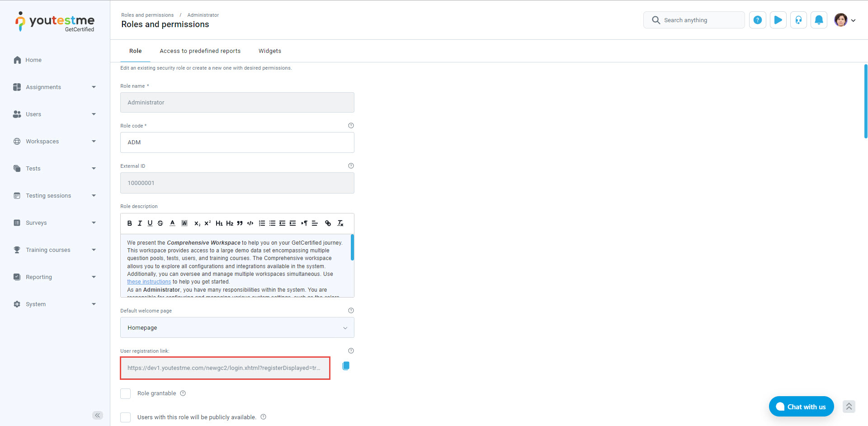
Task: Apply strikethrough in the description editor
Action: click(x=160, y=223)
